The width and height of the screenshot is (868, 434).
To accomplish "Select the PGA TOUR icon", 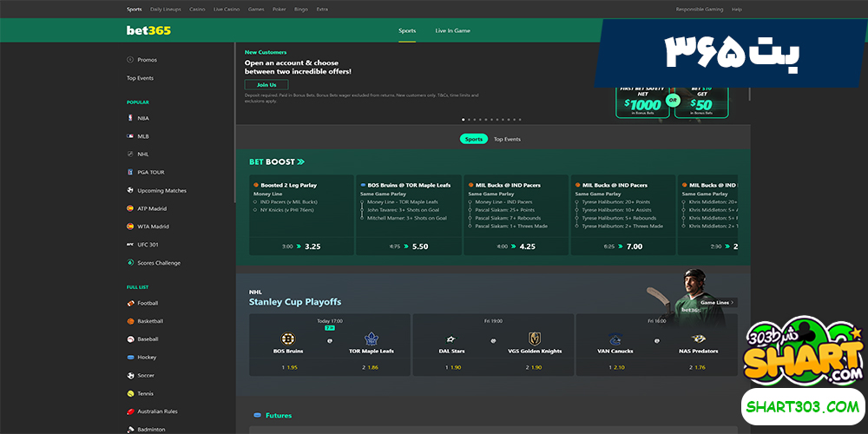I will 130,172.
